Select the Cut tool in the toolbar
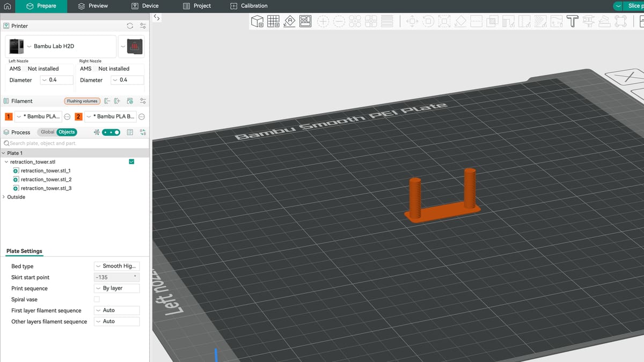The image size is (644, 362). tap(477, 21)
